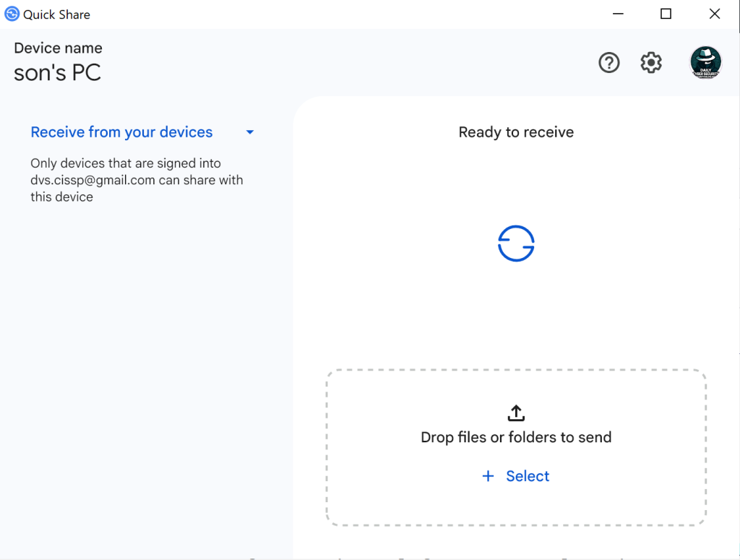Click the Select button to choose files
The width and height of the screenshot is (740, 560).
click(516, 476)
